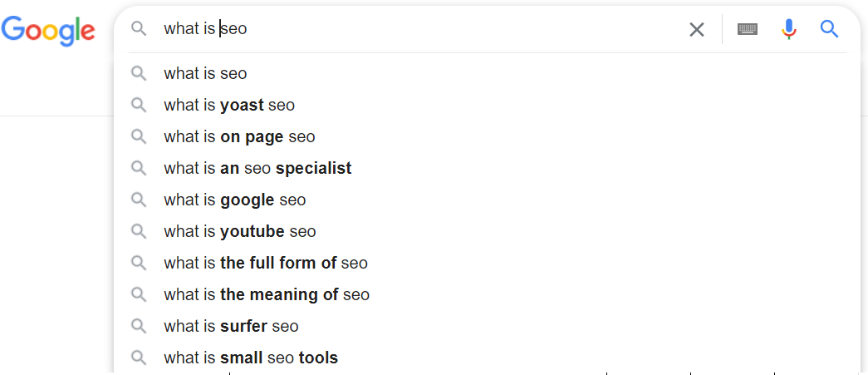
Task: Click magnifier icon beside surfer seo suggestion
Action: tap(139, 326)
